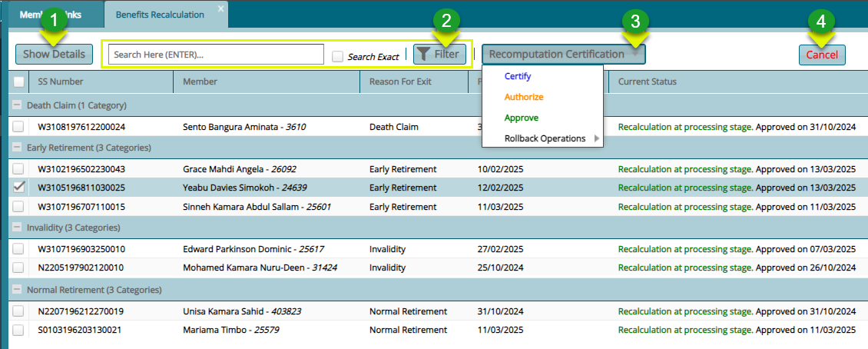This screenshot has width=868, height=349.
Task: Toggle the select-all header checkbox
Action: click(x=18, y=81)
